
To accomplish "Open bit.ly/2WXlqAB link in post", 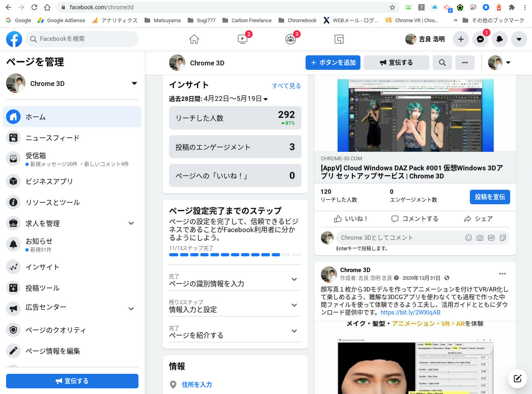I will pyautogui.click(x=411, y=312).
